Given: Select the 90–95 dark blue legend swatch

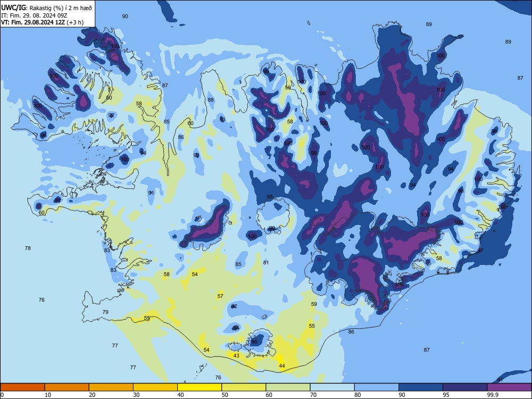Looking at the screenshot, I should pyautogui.click(x=421, y=387).
